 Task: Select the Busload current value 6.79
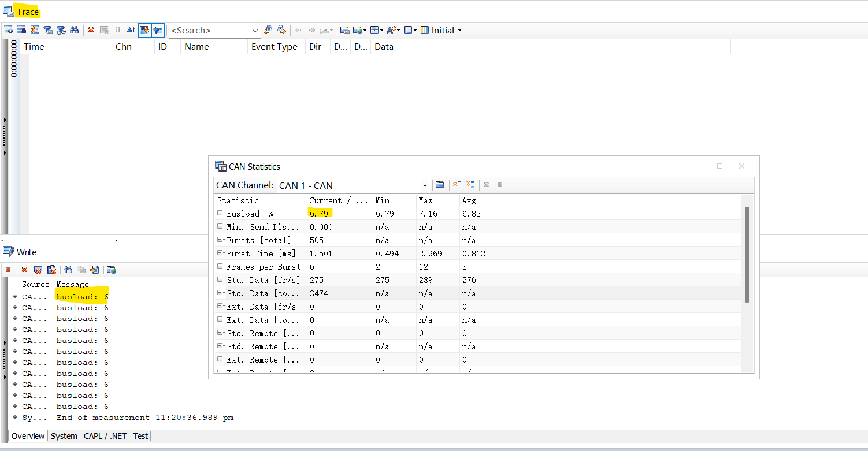(x=319, y=214)
